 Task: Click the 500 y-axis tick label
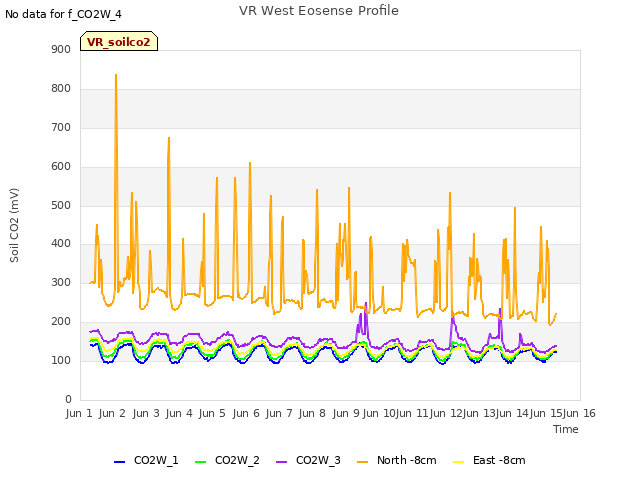(61, 206)
